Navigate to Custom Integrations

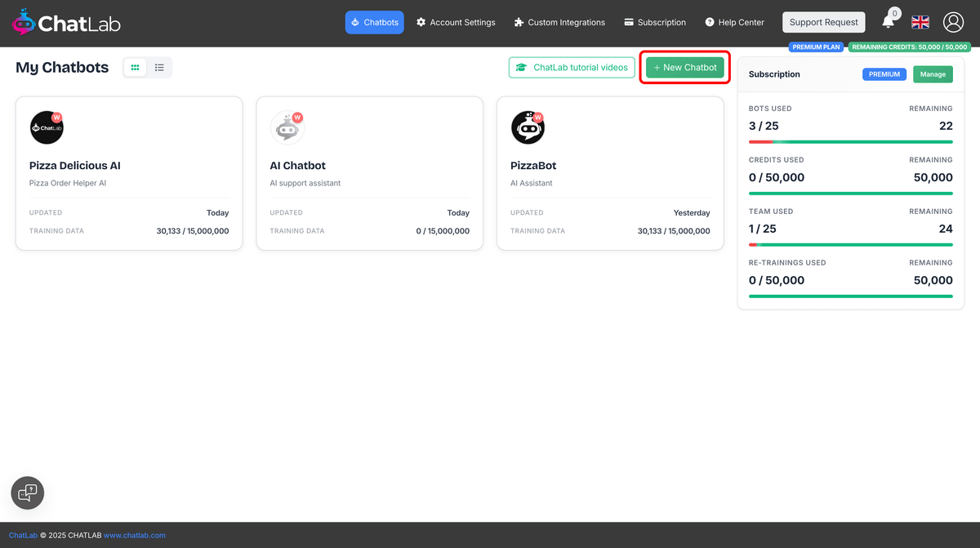pos(559,22)
